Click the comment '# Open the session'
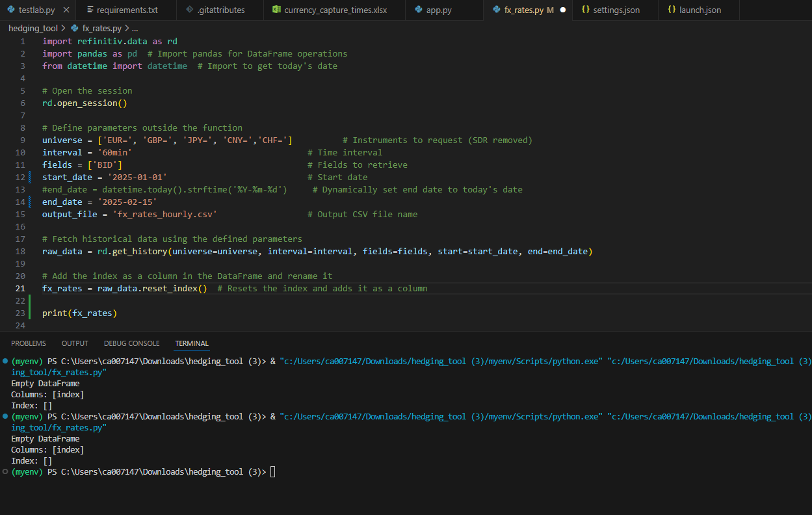 pyautogui.click(x=87, y=91)
